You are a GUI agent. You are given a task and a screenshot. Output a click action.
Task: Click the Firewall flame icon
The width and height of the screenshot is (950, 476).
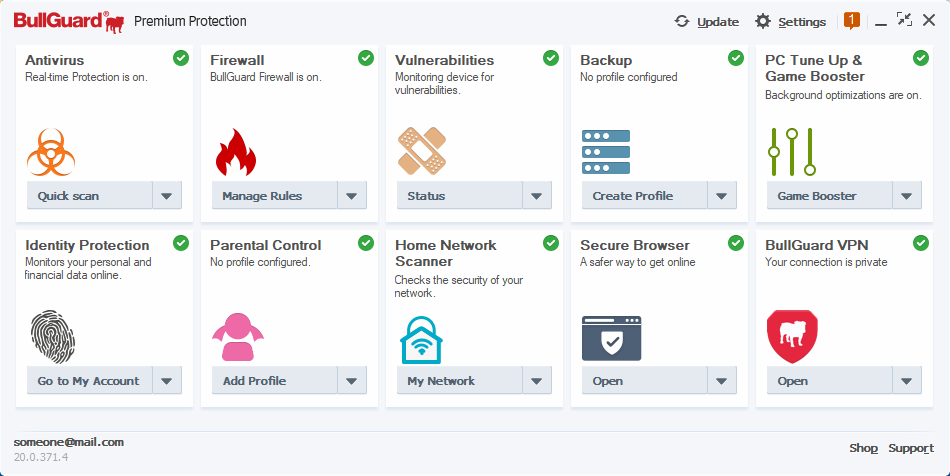236,151
